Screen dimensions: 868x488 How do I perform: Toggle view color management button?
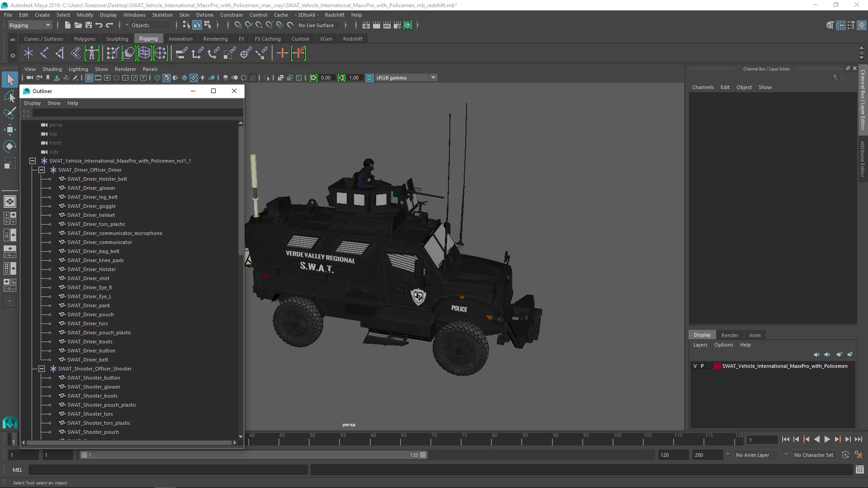click(369, 78)
